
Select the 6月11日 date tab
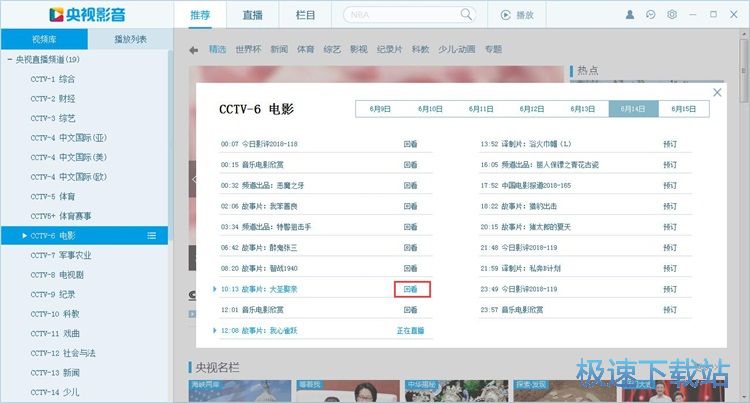[481, 109]
